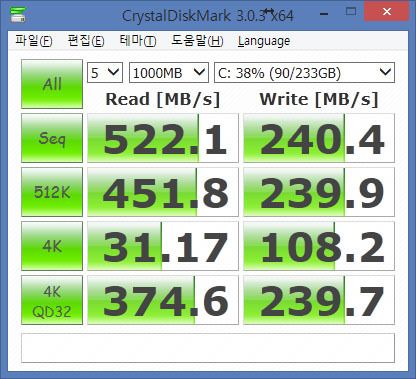Select the Seq read value 522.1

163,138
